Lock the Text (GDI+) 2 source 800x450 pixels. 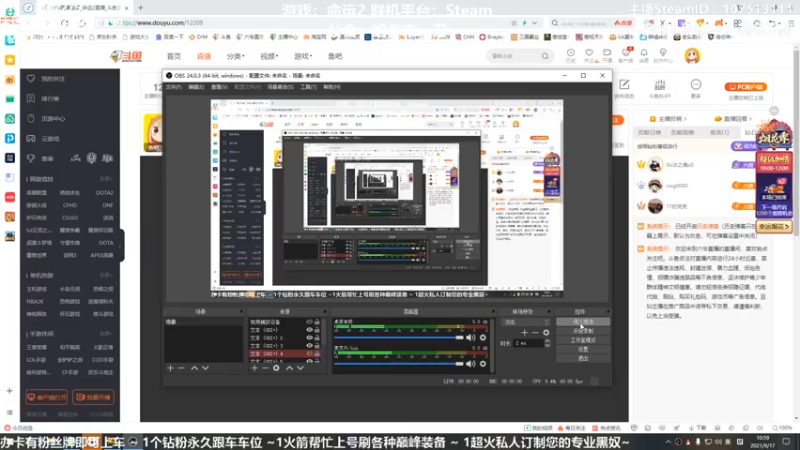tap(317, 338)
